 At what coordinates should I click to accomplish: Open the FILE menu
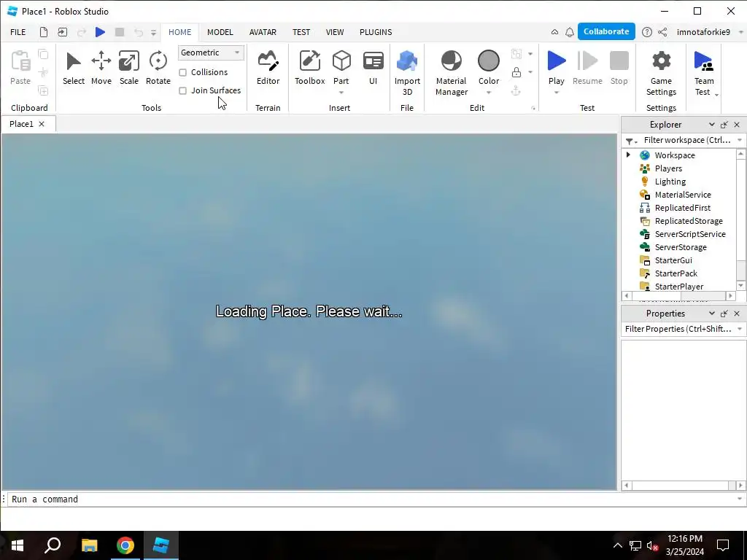tap(18, 32)
